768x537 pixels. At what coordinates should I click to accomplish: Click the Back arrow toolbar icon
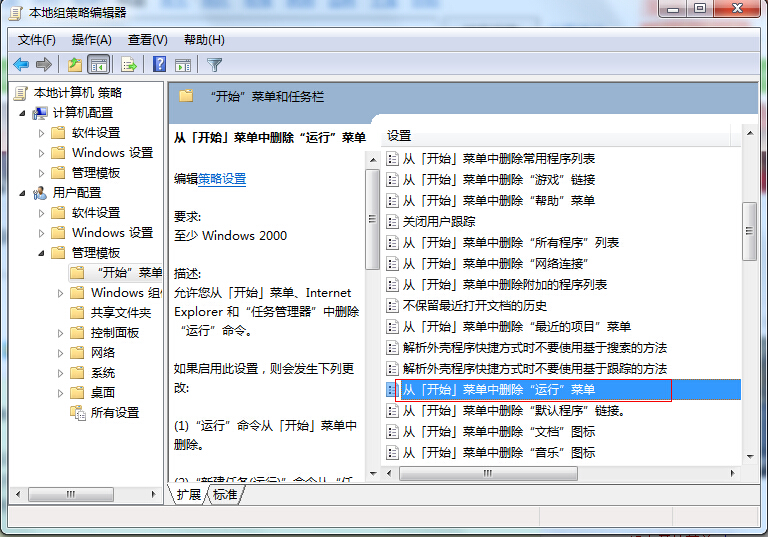point(21,65)
